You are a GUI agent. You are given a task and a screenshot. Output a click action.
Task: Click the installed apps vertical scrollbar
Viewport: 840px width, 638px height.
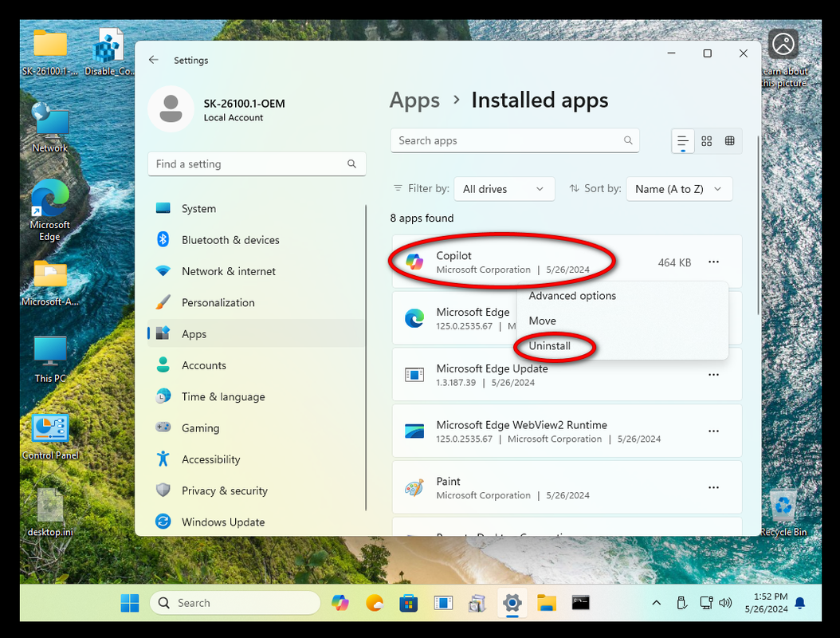(758, 225)
